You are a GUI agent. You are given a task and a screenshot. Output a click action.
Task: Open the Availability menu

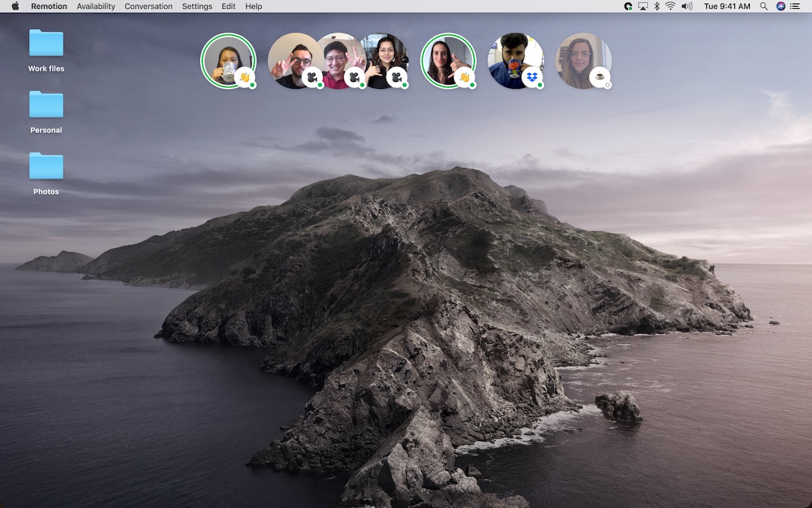pyautogui.click(x=95, y=6)
